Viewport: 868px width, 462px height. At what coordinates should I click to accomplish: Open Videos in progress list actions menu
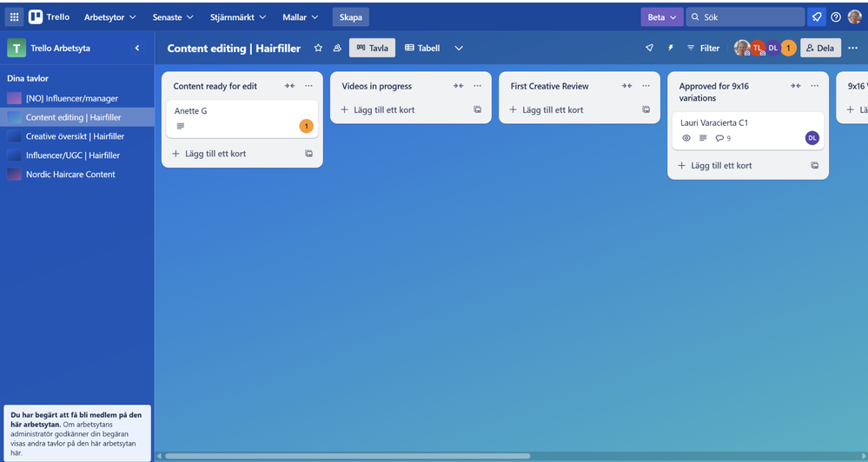(x=477, y=86)
